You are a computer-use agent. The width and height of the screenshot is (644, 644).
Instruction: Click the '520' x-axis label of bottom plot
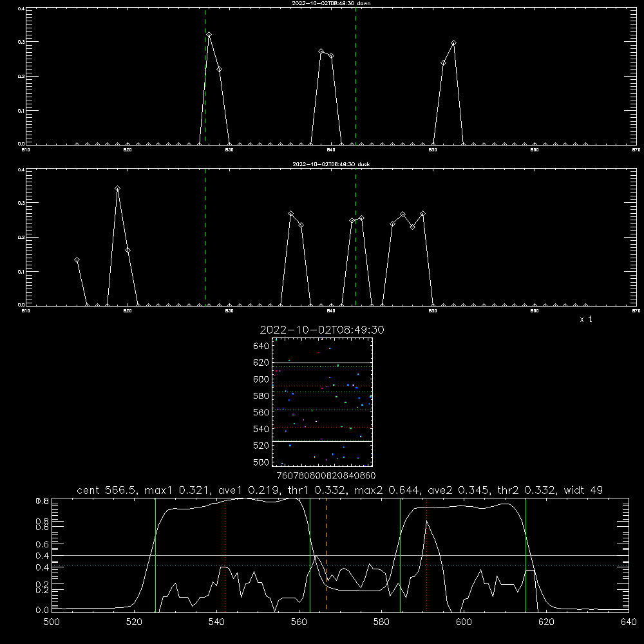pyautogui.click(x=134, y=622)
